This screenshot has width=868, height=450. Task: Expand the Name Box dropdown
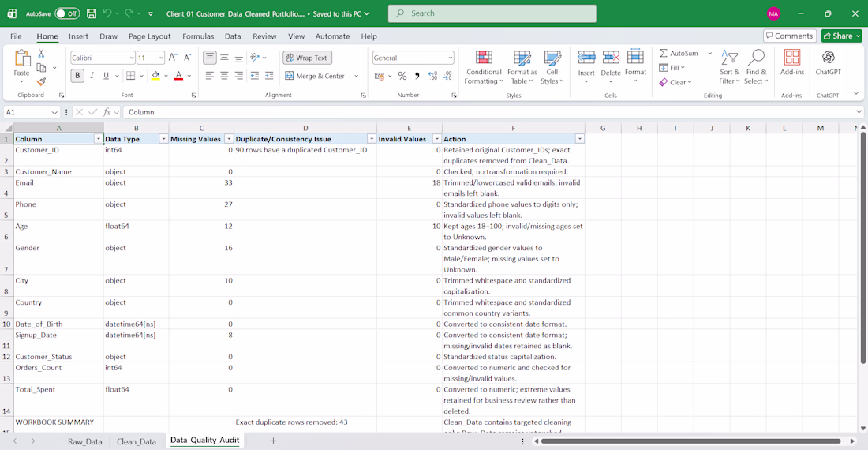pos(54,112)
